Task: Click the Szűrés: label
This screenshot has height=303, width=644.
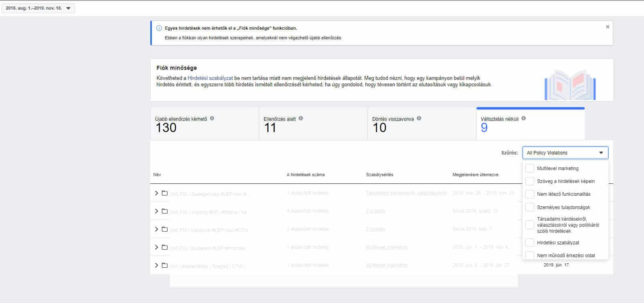Action: (x=509, y=153)
